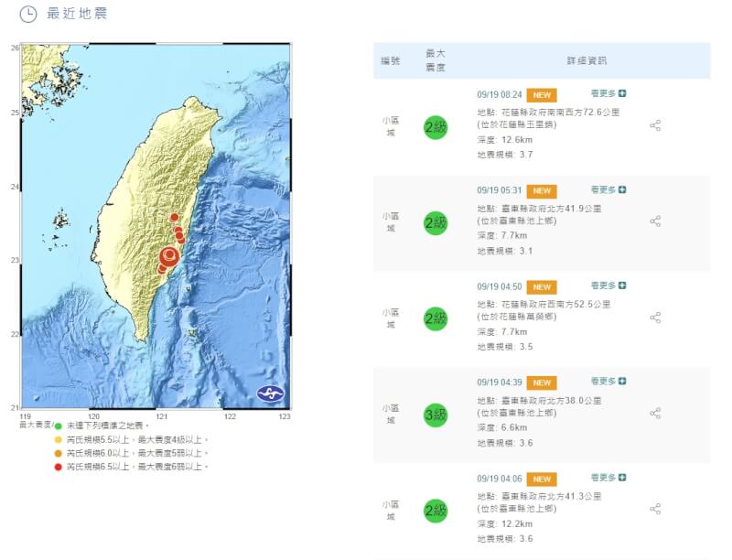Image resolution: width=732 pixels, height=560 pixels.
Task: Open the 09/19 04:06 timestamp entry
Action: [500, 479]
